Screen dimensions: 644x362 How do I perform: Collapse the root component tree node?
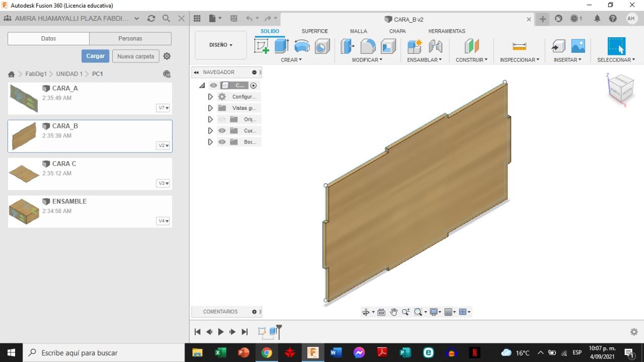(202, 86)
